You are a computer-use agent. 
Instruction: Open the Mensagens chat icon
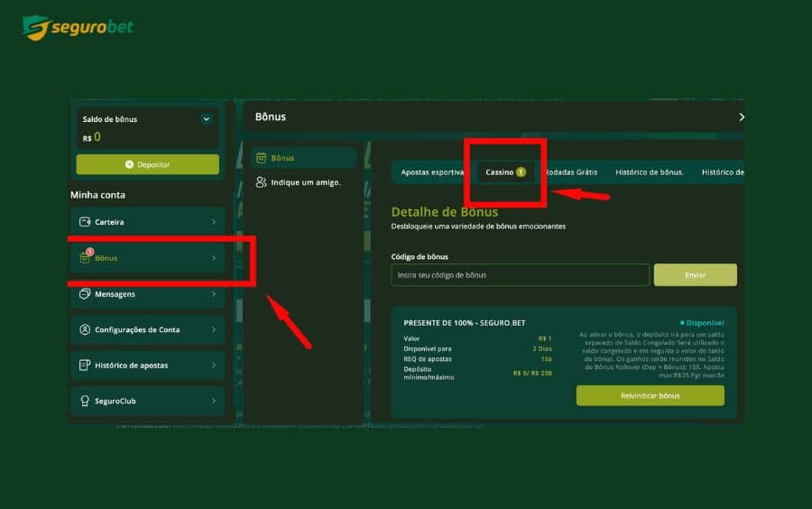click(85, 293)
